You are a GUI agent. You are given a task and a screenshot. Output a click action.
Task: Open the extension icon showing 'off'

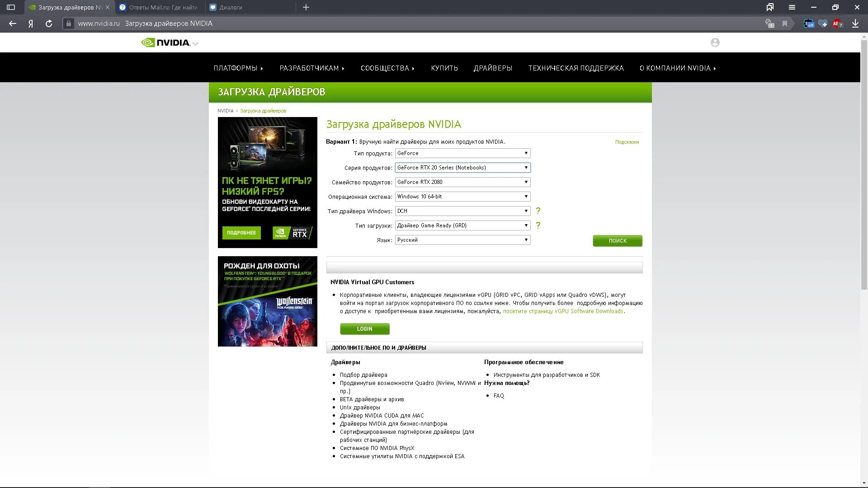click(x=809, y=23)
